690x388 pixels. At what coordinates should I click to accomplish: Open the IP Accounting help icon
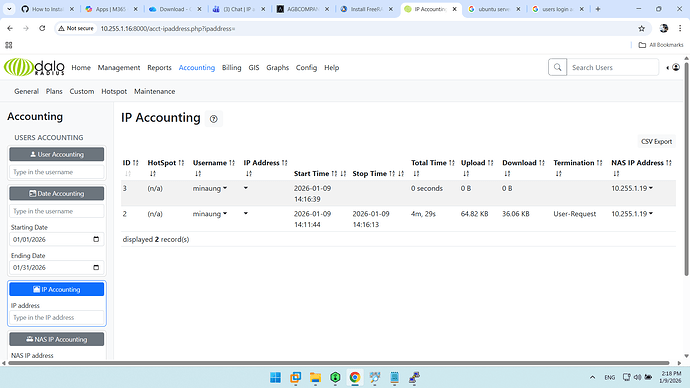(213, 119)
